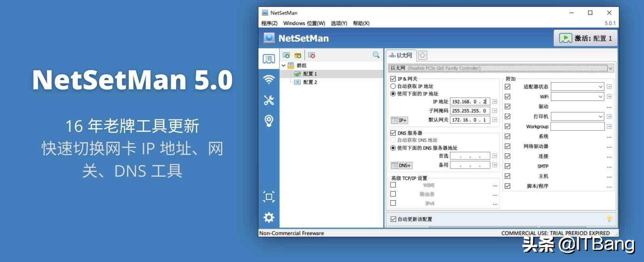Image resolution: width=644 pixels, height=262 pixels.
Task: Click the IP 地址 input field
Action: (470, 102)
